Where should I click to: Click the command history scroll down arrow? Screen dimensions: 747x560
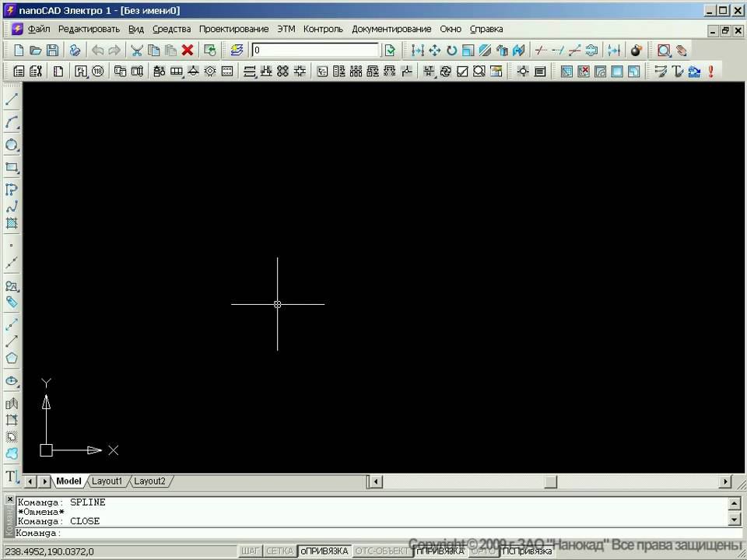click(734, 520)
